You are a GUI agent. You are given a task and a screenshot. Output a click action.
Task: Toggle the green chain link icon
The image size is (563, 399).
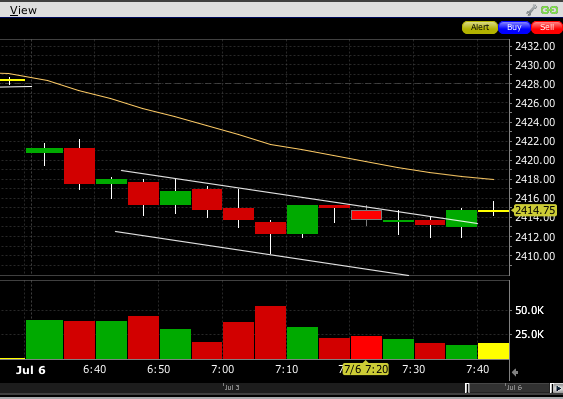coord(549,10)
